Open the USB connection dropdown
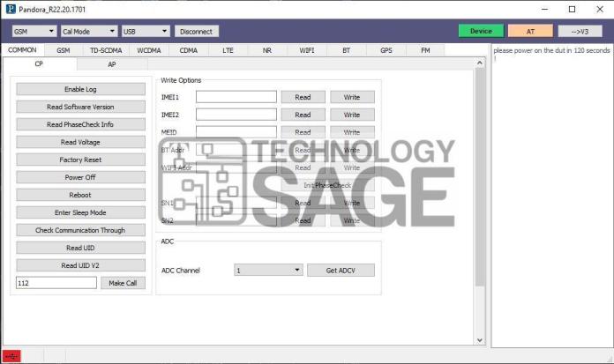614x364 pixels. click(x=146, y=32)
